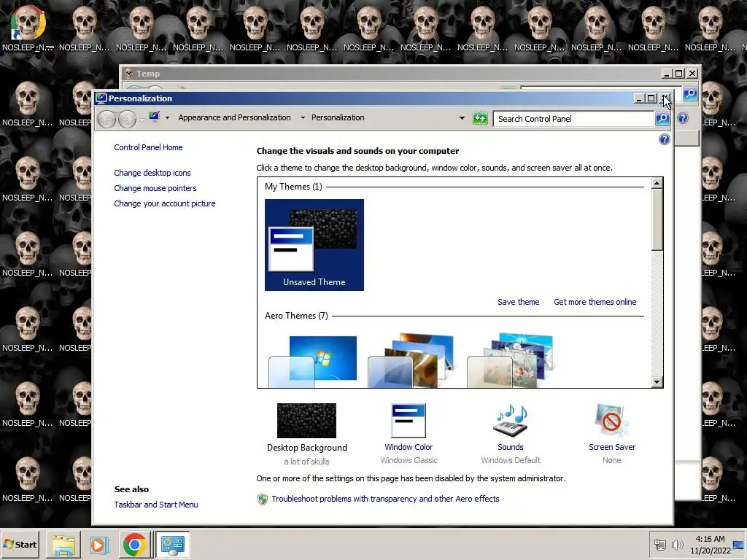The image size is (747, 560).
Task: Click in the Search Control Panel field
Action: [x=573, y=119]
